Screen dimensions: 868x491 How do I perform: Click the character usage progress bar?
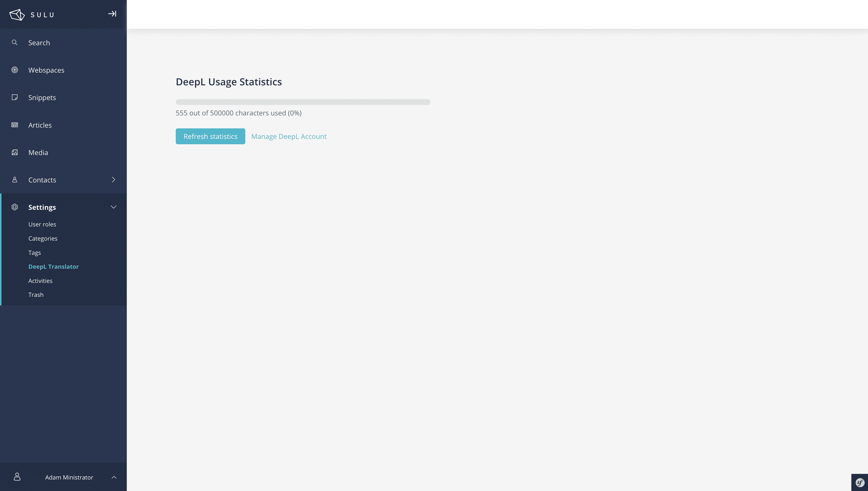click(x=303, y=102)
